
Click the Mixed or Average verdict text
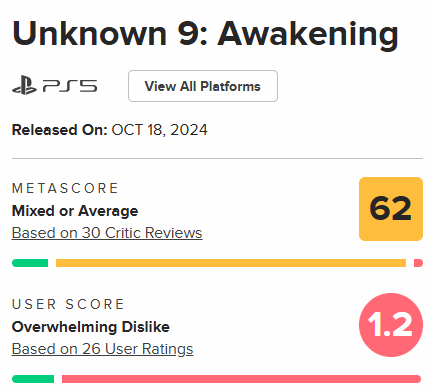pyautogui.click(x=75, y=211)
